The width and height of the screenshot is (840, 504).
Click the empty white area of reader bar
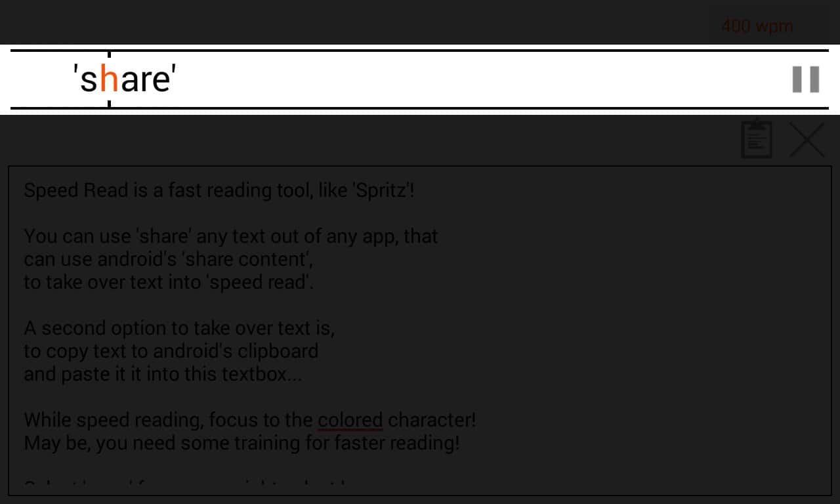click(459, 79)
